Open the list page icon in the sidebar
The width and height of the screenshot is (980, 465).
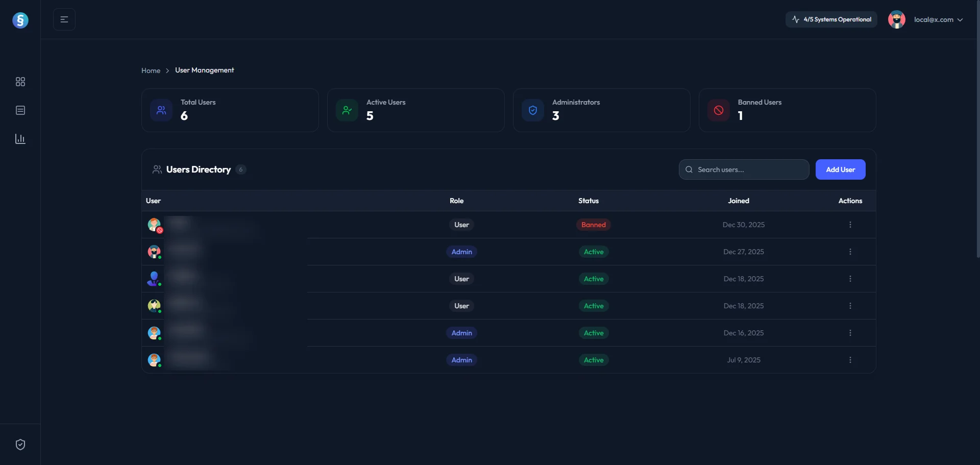(x=20, y=110)
